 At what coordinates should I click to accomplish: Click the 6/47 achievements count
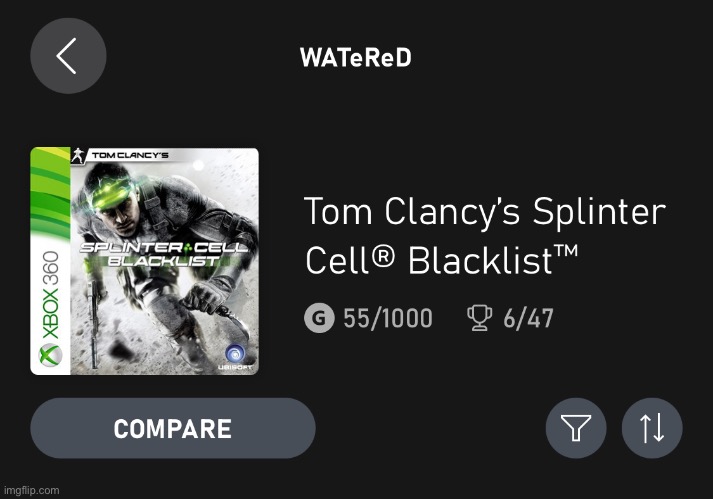(529, 319)
